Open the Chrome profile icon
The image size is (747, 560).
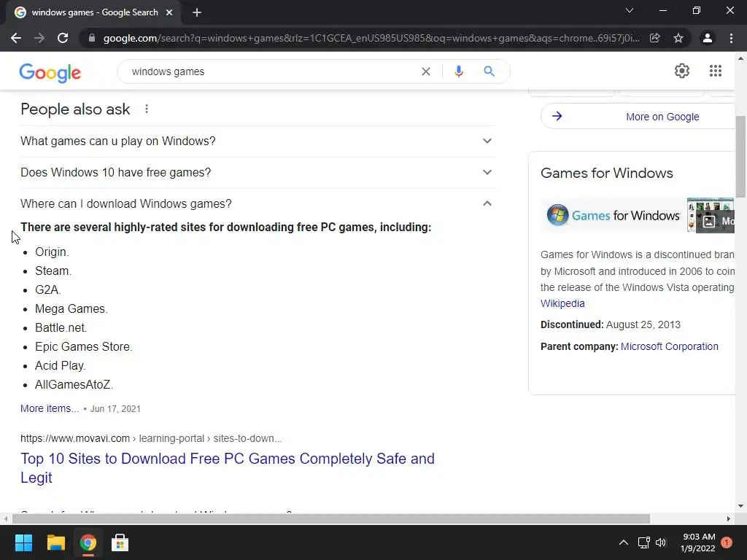click(x=708, y=38)
